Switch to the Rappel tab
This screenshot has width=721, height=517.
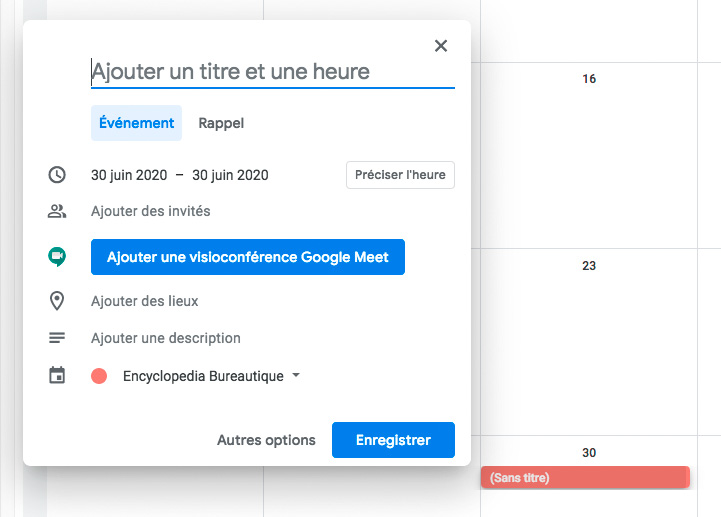tap(221, 123)
